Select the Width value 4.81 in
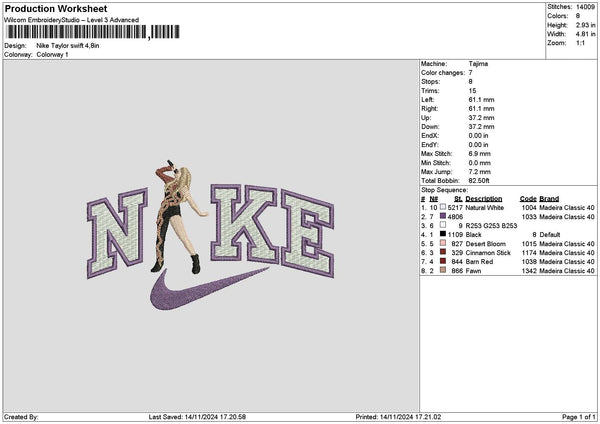The height and width of the screenshot is (424, 600). click(x=585, y=34)
